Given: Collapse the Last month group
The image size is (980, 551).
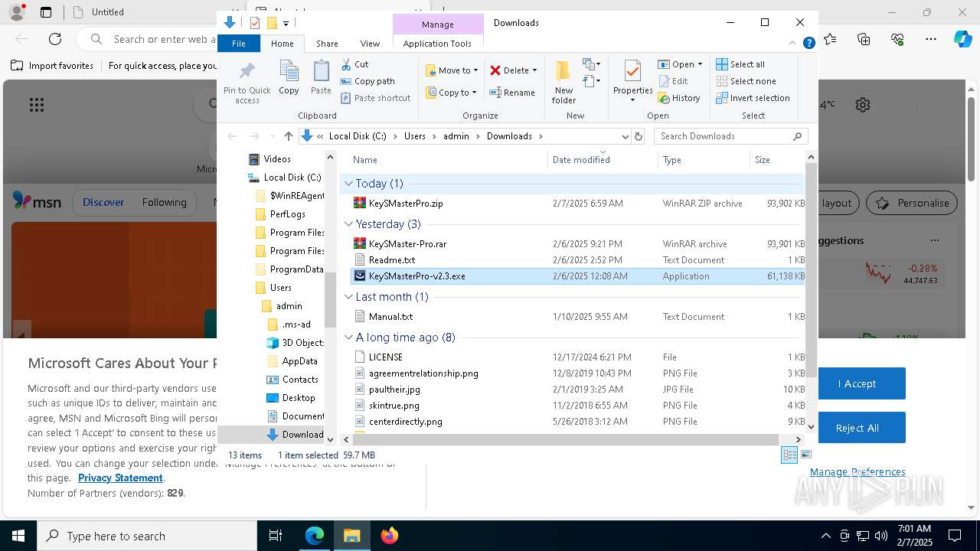Looking at the screenshot, I should 348,297.
